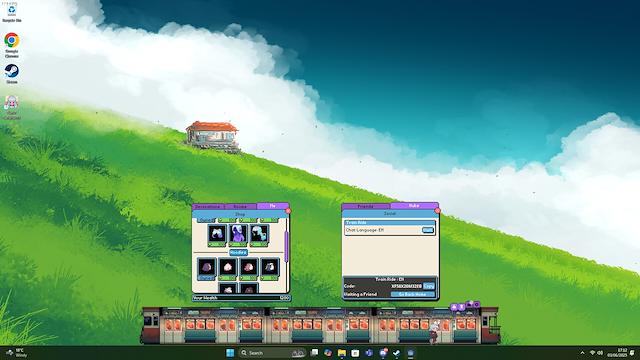
Task: Click the Chat Language blue edit button
Action: pyautogui.click(x=427, y=230)
